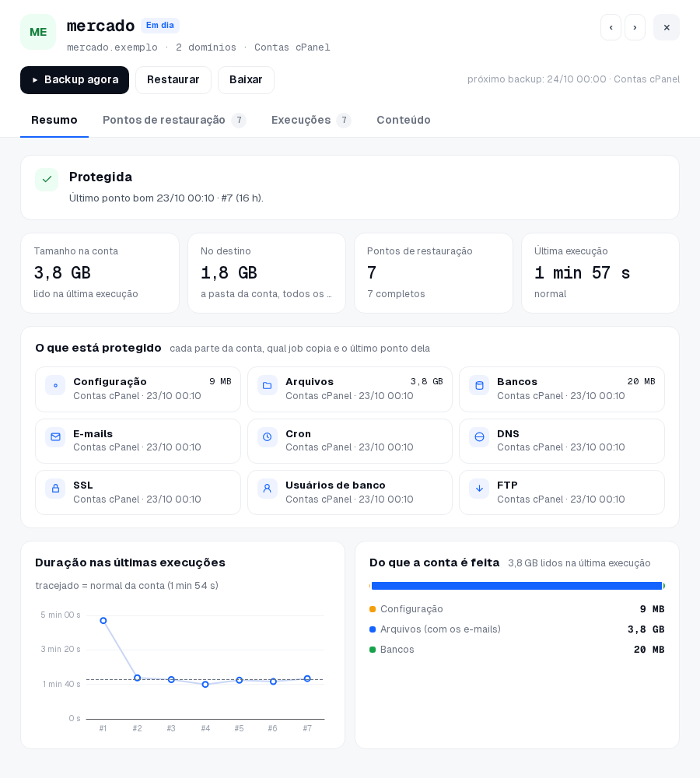Click the blue account composition bar
This screenshot has width=700, height=778.
(x=516, y=586)
